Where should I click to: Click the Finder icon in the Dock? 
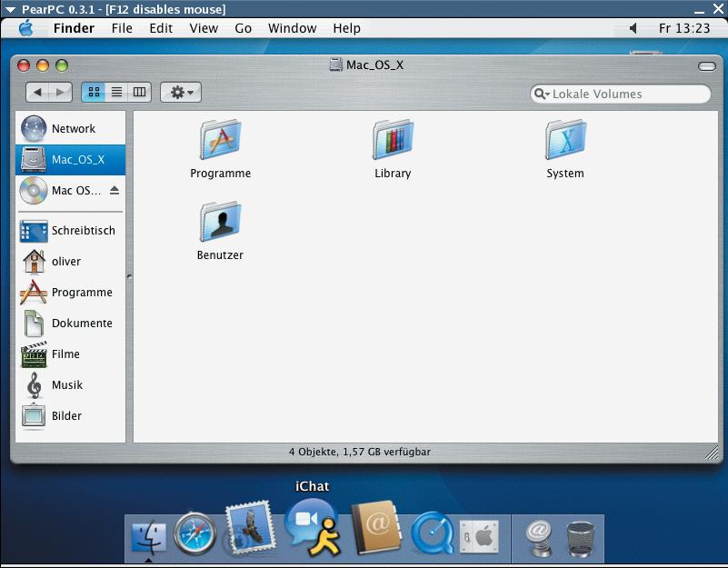tap(148, 537)
